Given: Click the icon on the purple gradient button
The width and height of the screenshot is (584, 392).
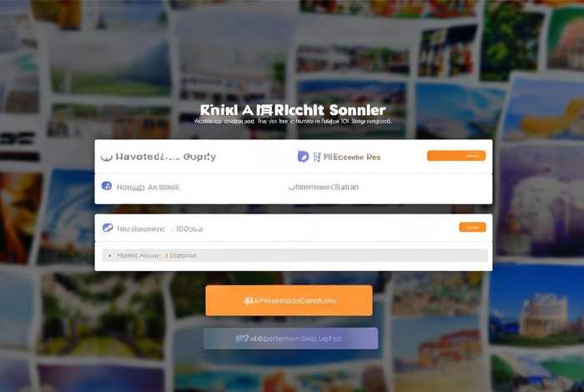Looking at the screenshot, I should 242,339.
